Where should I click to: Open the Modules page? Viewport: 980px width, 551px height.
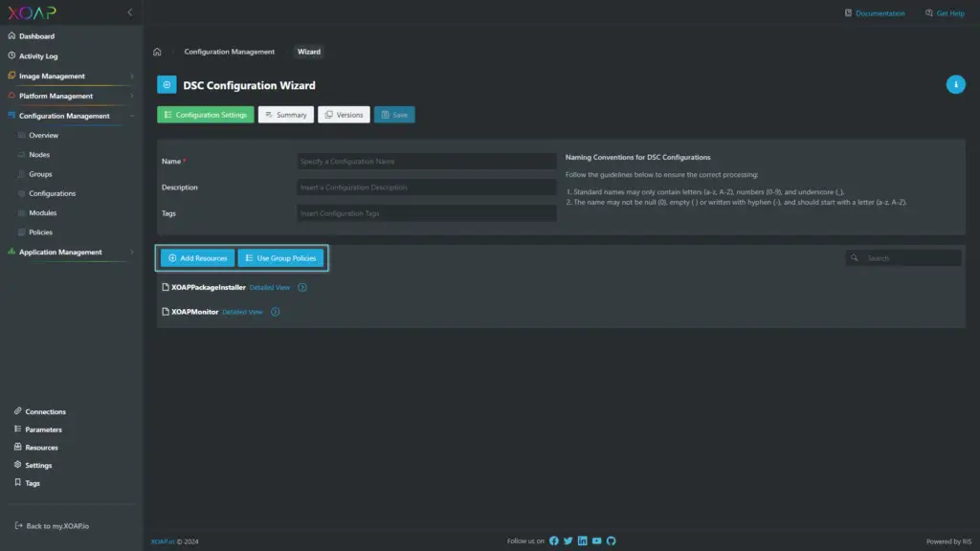(42, 213)
